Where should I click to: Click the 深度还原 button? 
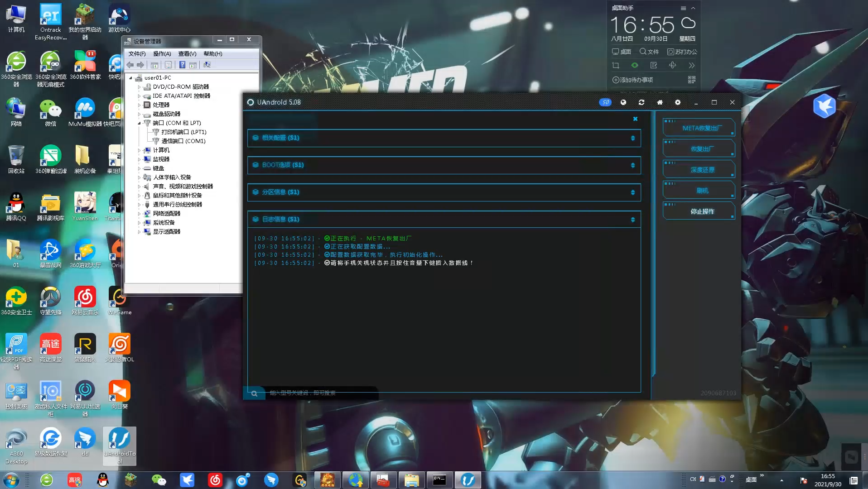(x=699, y=170)
